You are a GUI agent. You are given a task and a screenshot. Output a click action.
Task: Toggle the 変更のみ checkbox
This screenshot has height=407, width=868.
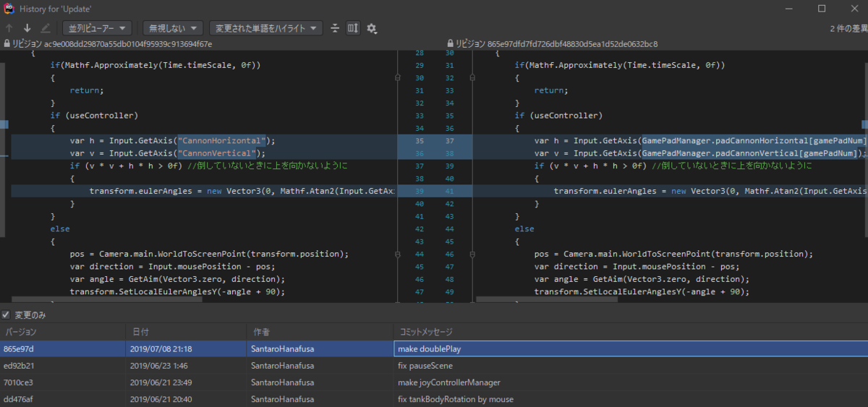click(x=7, y=315)
